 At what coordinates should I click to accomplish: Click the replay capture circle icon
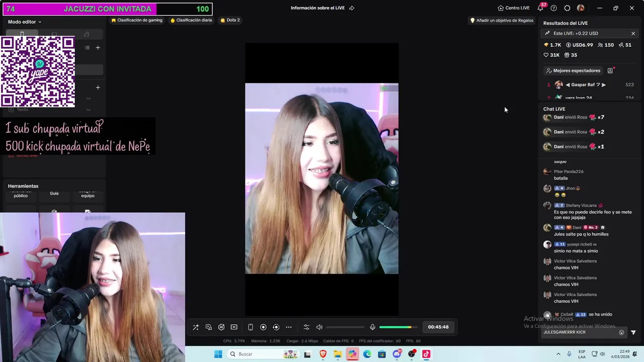pyautogui.click(x=276, y=327)
